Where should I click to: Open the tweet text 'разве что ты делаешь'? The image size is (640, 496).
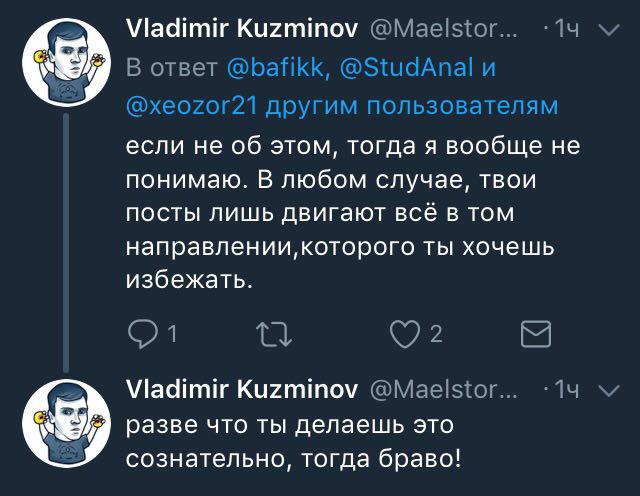click(x=294, y=442)
